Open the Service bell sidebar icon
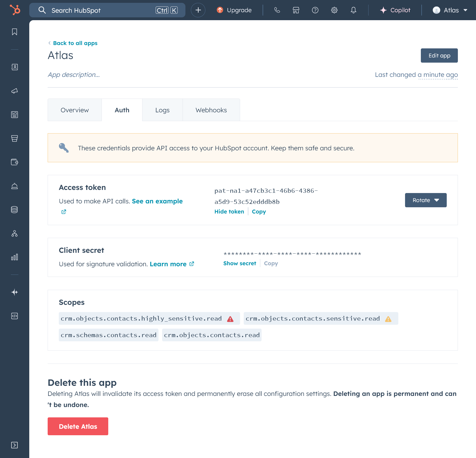Screen dimensions: 476x458 (x=15, y=186)
